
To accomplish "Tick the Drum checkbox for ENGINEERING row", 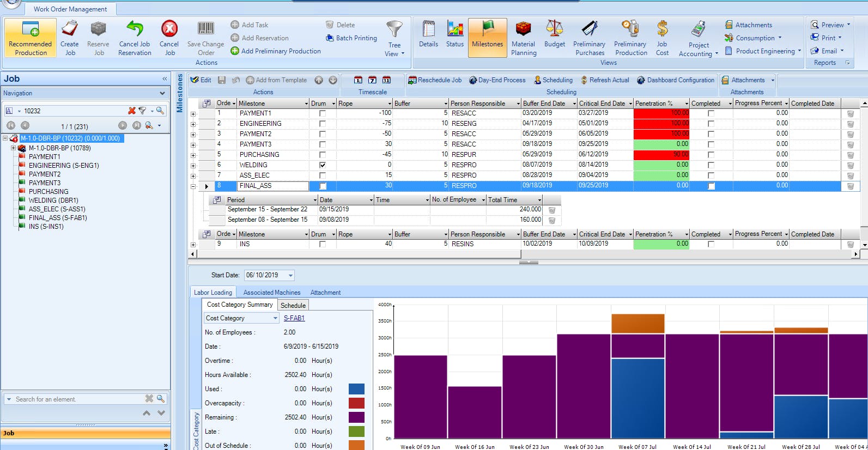I will pyautogui.click(x=323, y=124).
